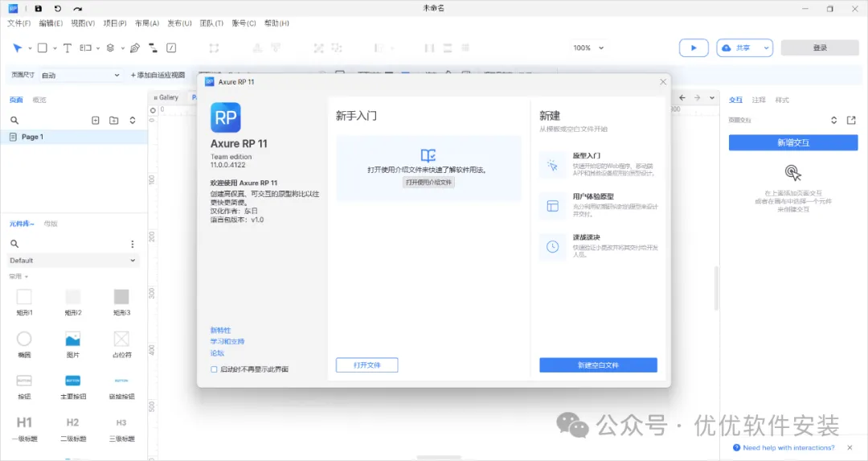Open the 发布(U) menu

point(179,23)
